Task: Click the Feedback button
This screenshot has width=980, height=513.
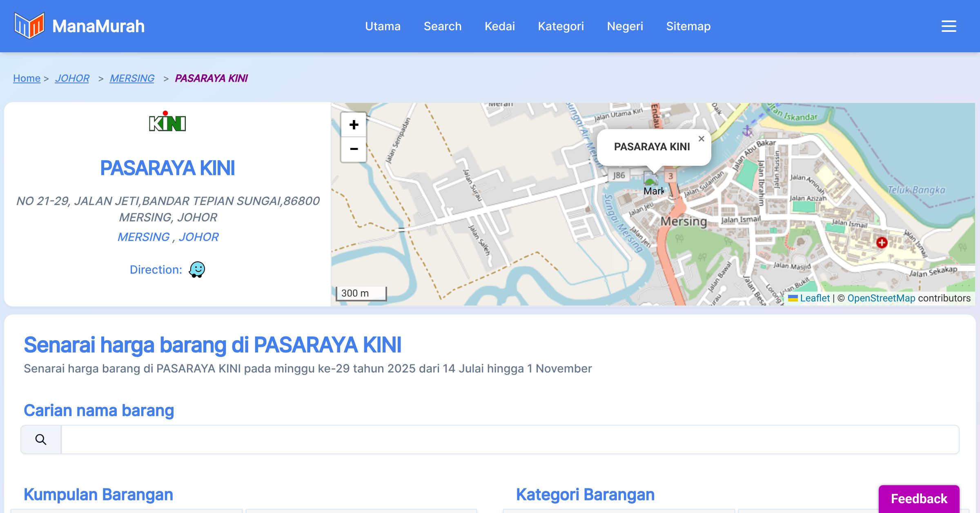Action: coord(918,498)
